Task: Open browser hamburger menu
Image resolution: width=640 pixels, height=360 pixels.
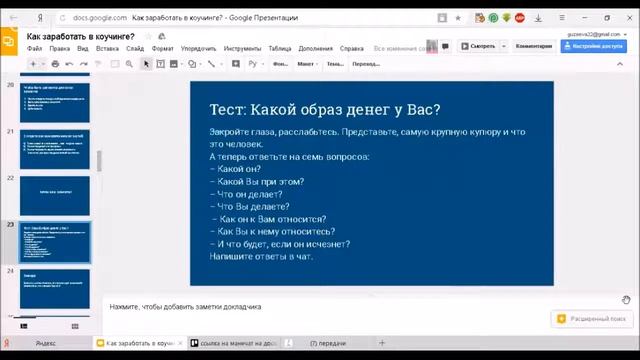Action: click(x=562, y=18)
